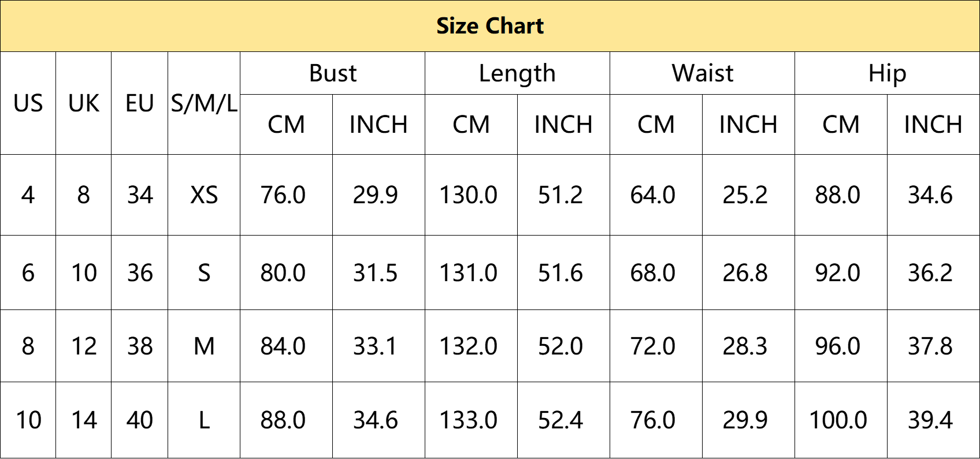The height and width of the screenshot is (459, 980).
Task: Click the Size Chart title banner
Action: pos(490,26)
